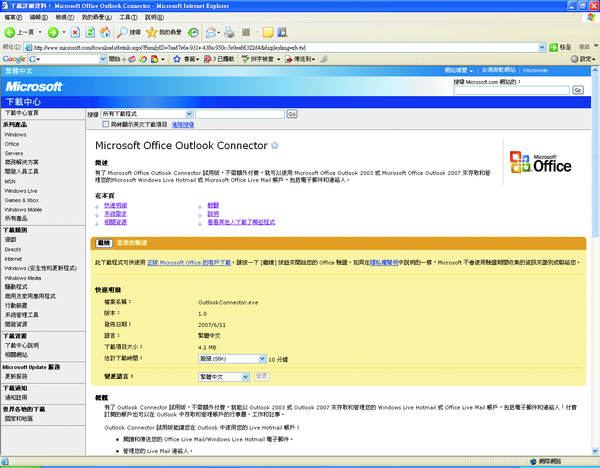600x468 pixels.
Task: Click the Home house icon
Action: click(x=105, y=33)
